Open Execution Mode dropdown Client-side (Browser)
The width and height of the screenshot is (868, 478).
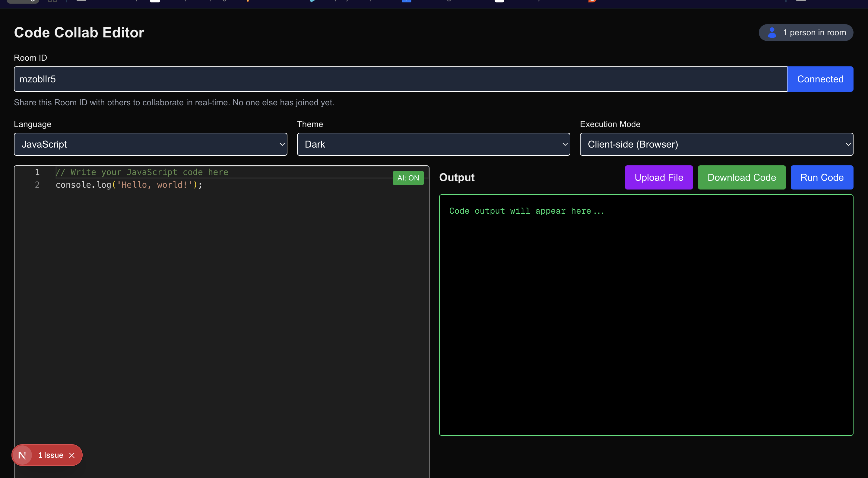click(716, 144)
